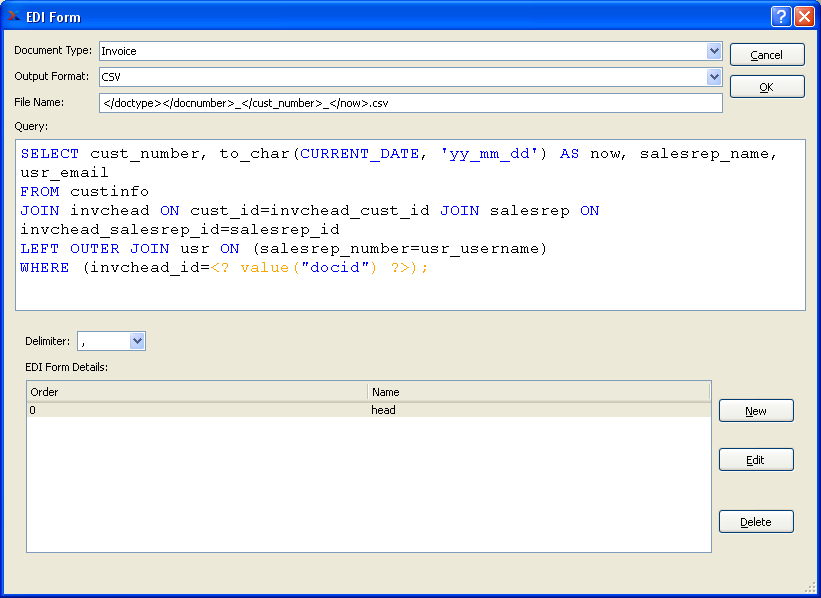Click the resize grip in bottom corner
Image resolution: width=821 pixels, height=598 pixels.
811,588
